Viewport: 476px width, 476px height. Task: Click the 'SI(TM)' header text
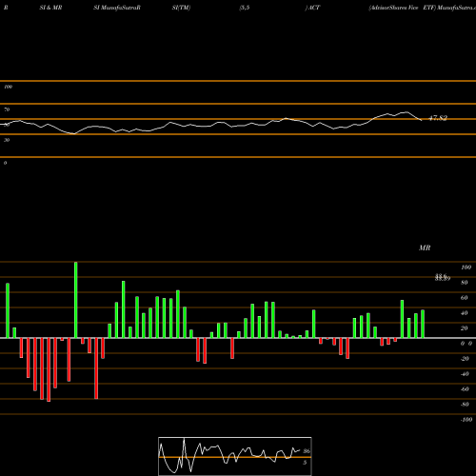click(x=181, y=8)
